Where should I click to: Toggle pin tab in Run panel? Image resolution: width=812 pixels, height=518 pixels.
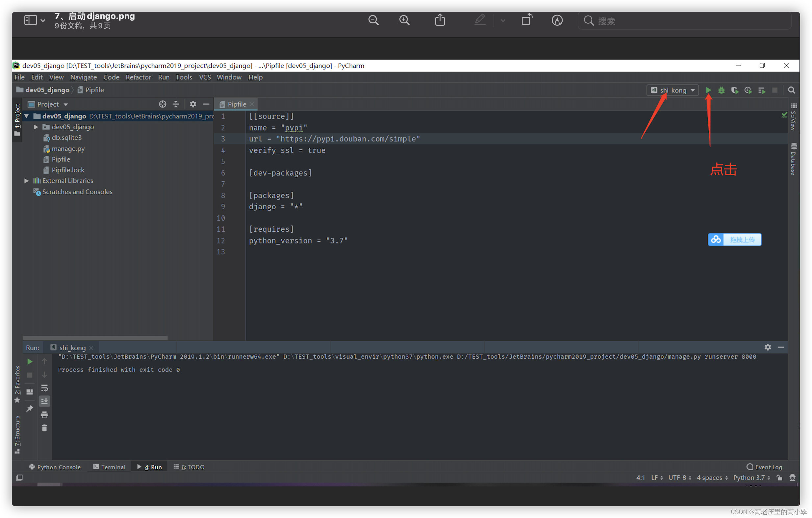click(30, 408)
